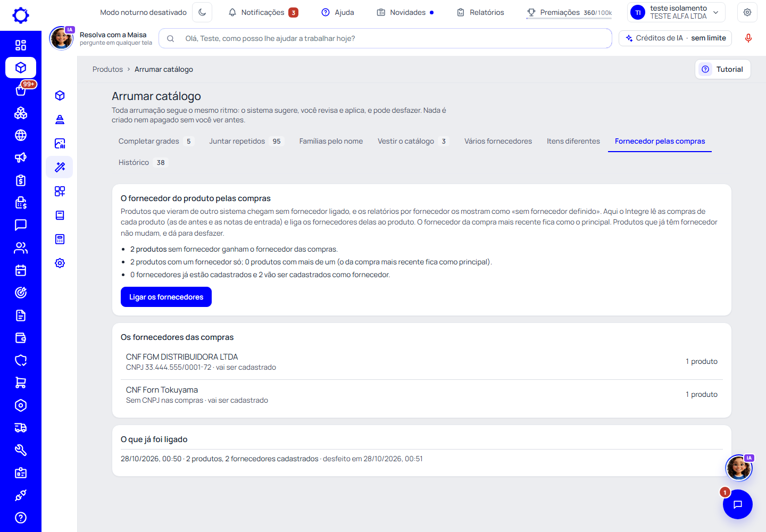Open the floating chat button with the 1 badge

click(738, 504)
